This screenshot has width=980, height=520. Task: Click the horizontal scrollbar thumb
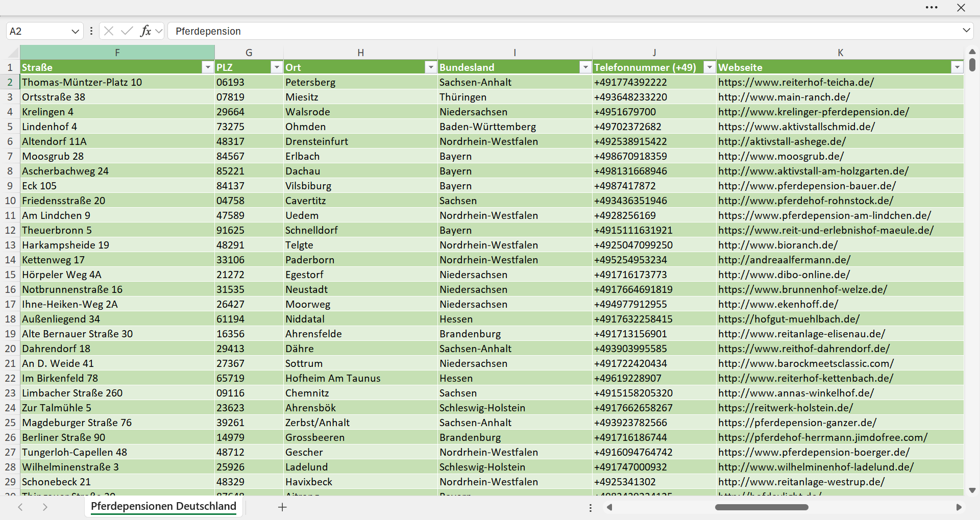point(762,507)
